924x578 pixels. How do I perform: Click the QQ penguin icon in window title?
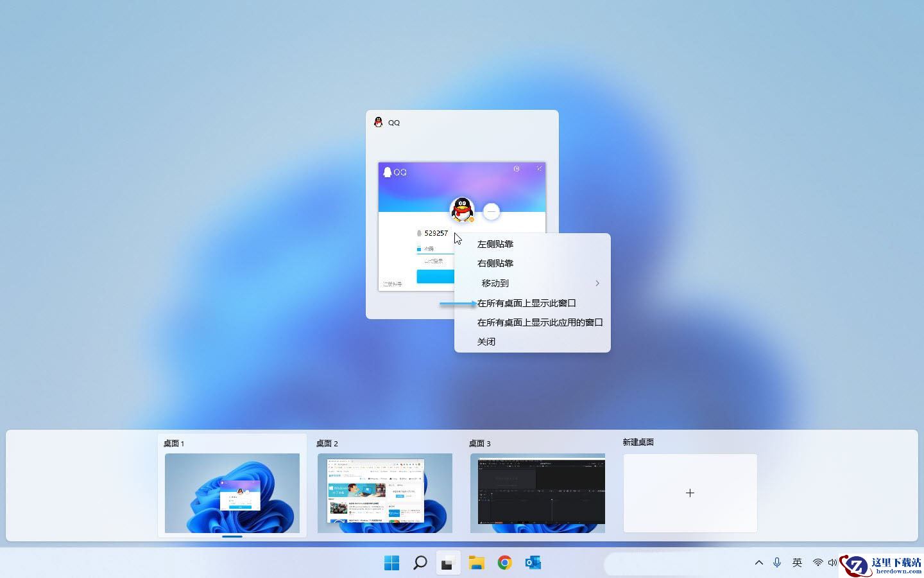click(379, 122)
